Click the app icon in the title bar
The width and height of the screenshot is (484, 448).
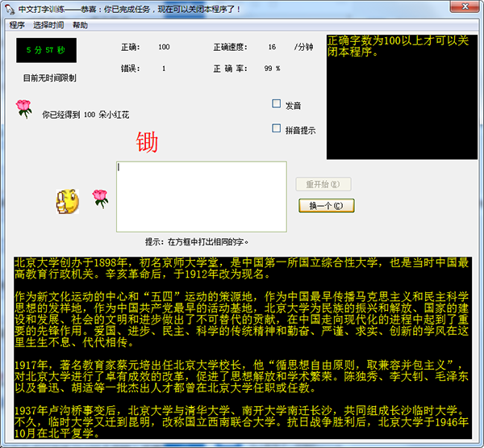(10, 9)
